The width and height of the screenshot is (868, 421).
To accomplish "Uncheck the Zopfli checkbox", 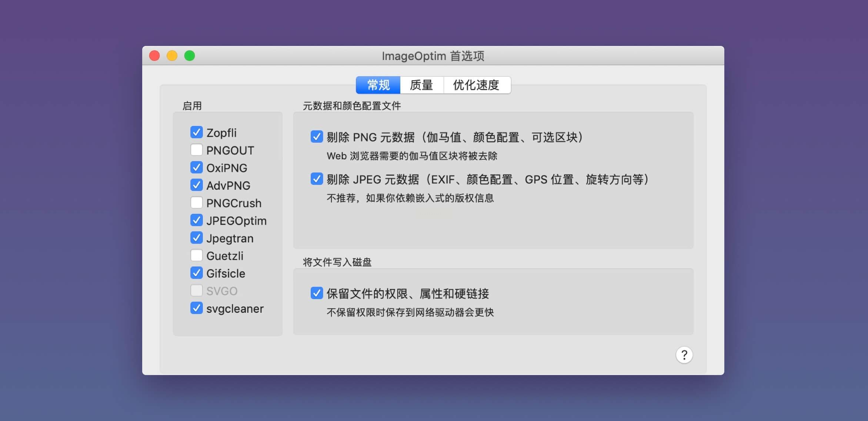I will (x=196, y=132).
